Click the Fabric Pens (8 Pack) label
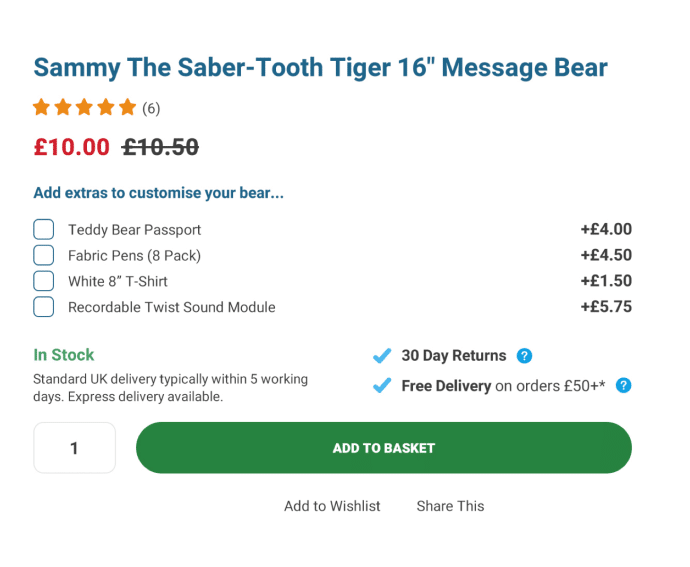Image resolution: width=690 pixels, height=567 pixels. tap(134, 255)
